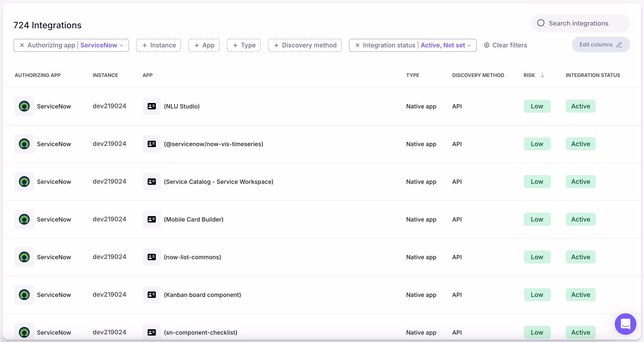This screenshot has height=342, width=644.
Task: Remove the Integration status filter via its X
Action: [357, 45]
